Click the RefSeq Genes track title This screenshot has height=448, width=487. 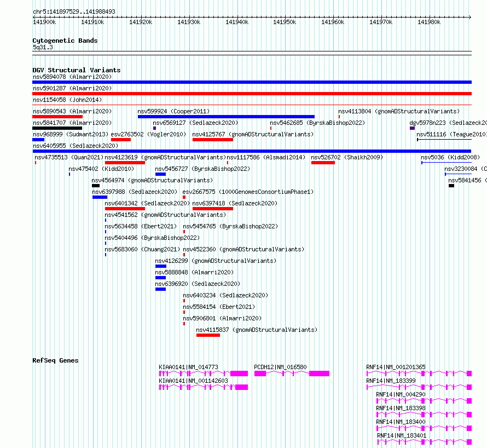(55, 360)
